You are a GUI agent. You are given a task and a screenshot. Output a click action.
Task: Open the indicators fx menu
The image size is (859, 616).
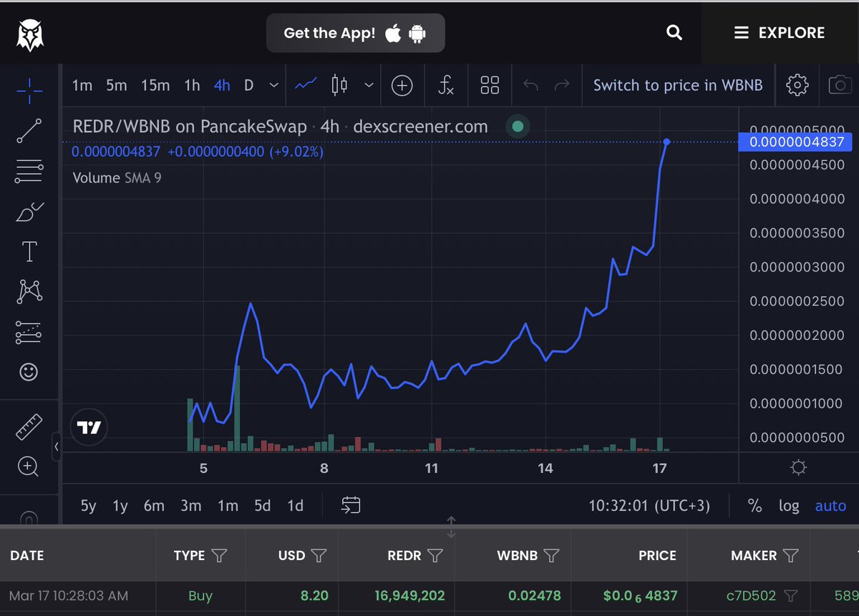445,86
